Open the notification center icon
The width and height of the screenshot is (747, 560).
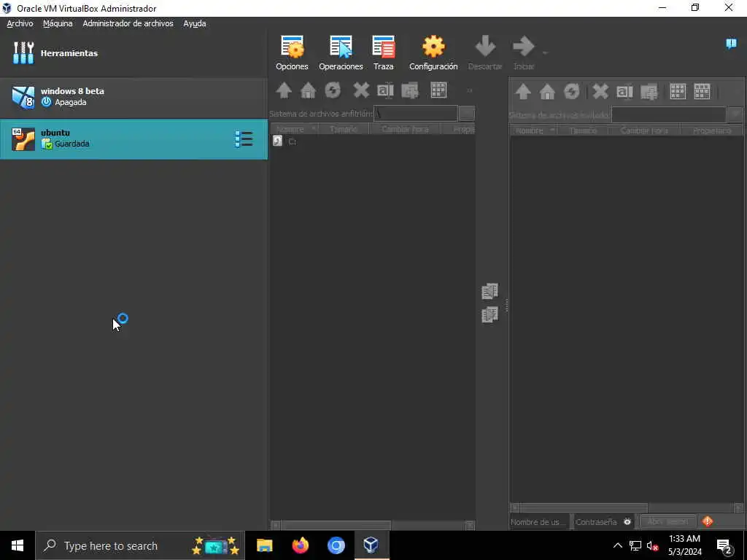pos(724,546)
